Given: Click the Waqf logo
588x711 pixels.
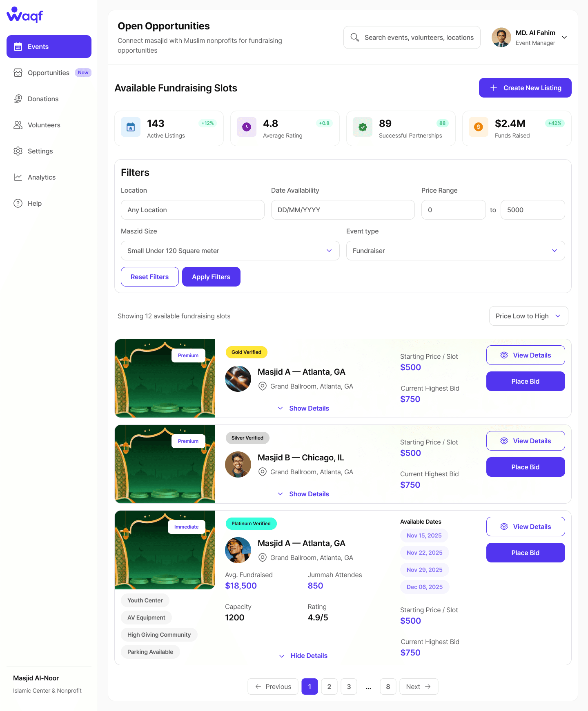Looking at the screenshot, I should [25, 15].
